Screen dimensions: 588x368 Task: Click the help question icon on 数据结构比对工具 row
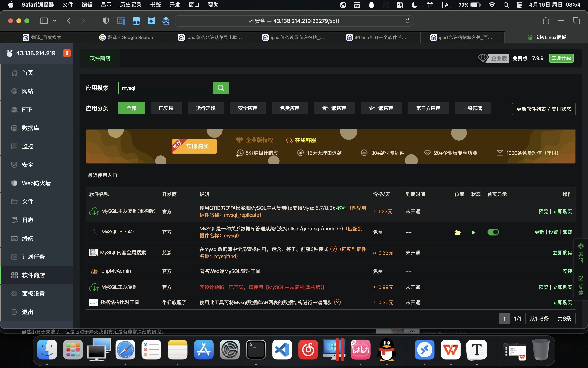point(337,302)
